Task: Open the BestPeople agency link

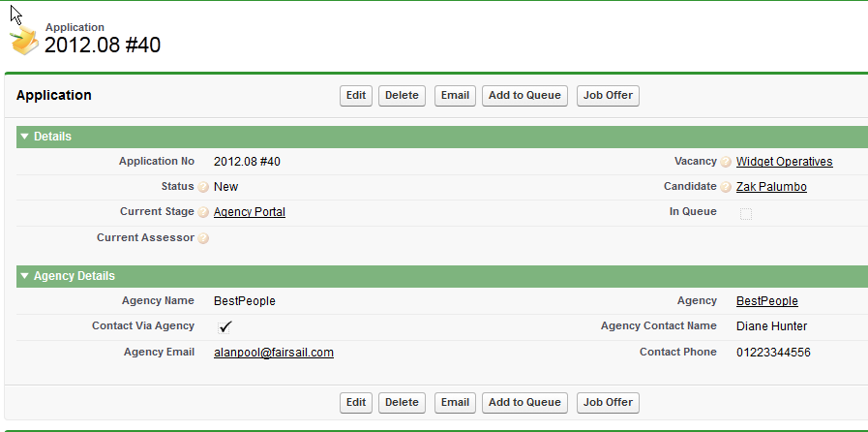Action: (x=766, y=301)
